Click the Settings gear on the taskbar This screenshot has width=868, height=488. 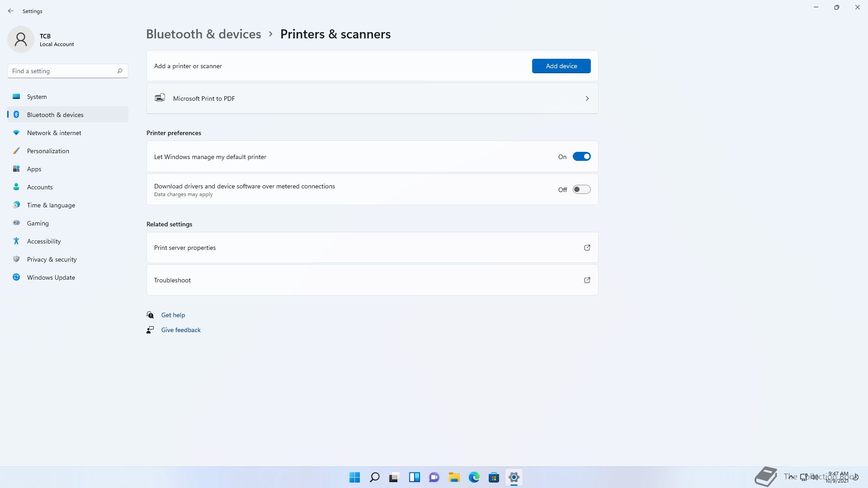coord(514,477)
